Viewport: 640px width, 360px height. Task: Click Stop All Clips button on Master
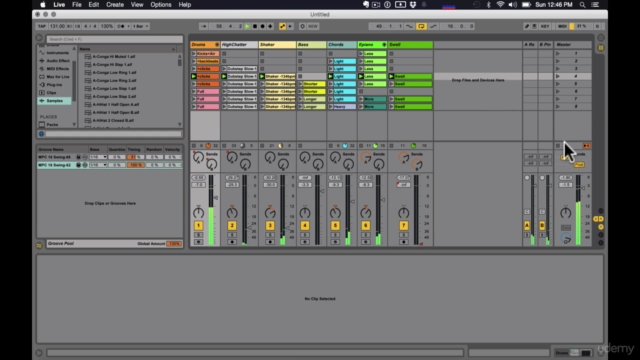pos(558,146)
